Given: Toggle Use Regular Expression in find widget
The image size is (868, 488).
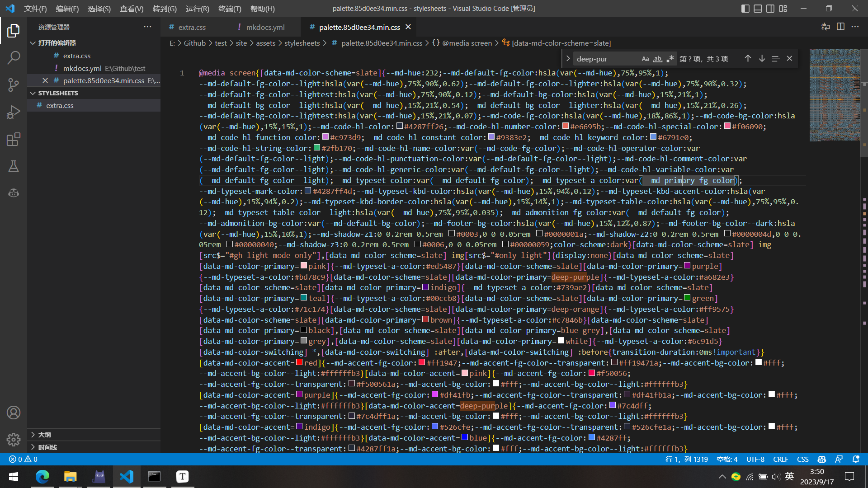Looking at the screenshot, I should pos(670,59).
